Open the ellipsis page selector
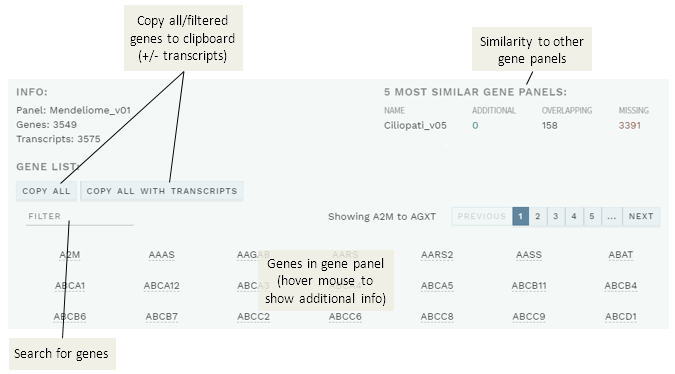This screenshot has width=675, height=374. tap(612, 216)
